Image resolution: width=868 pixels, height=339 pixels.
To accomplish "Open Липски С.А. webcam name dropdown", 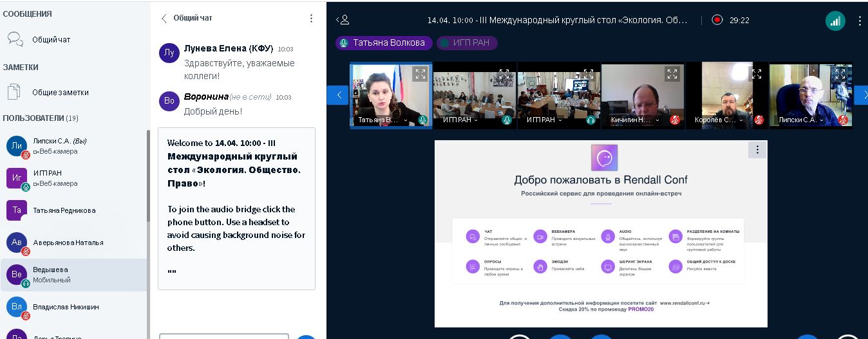I will click(802, 120).
